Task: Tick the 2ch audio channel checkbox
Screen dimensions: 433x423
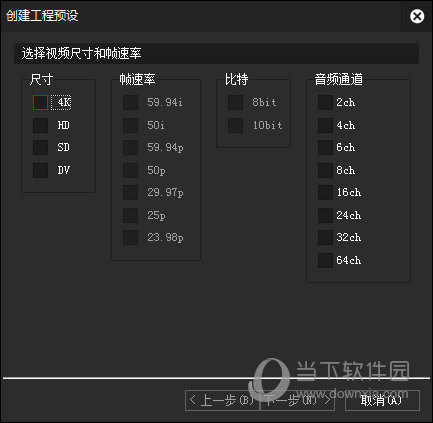Action: pos(325,102)
